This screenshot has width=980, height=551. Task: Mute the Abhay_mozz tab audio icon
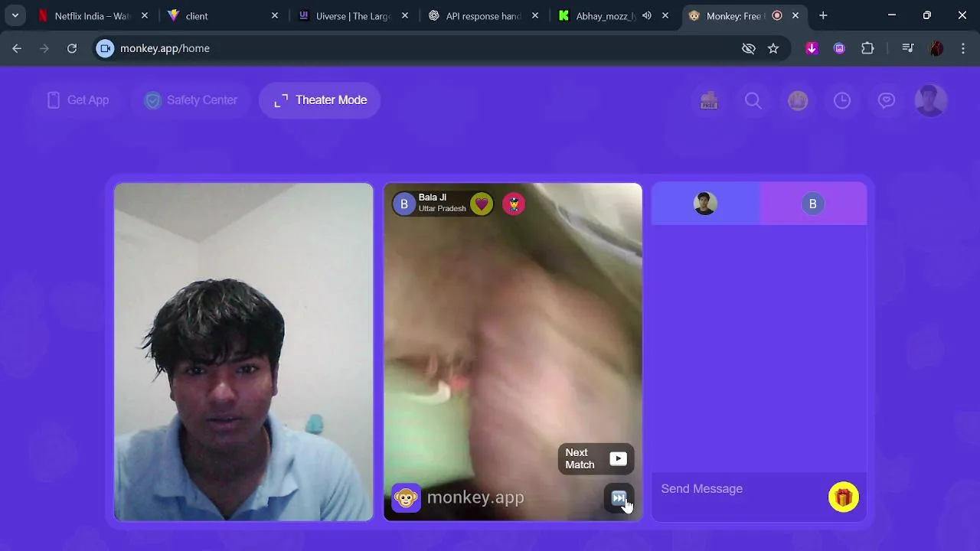[647, 15]
